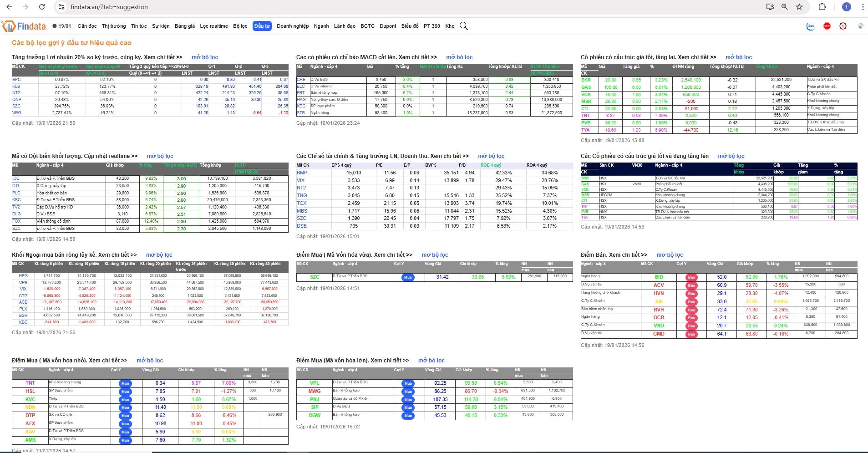This screenshot has height=453, width=868.
Task: Open 'mở bộ lọc' beside Điểm Bán
Action: [x=670, y=255]
